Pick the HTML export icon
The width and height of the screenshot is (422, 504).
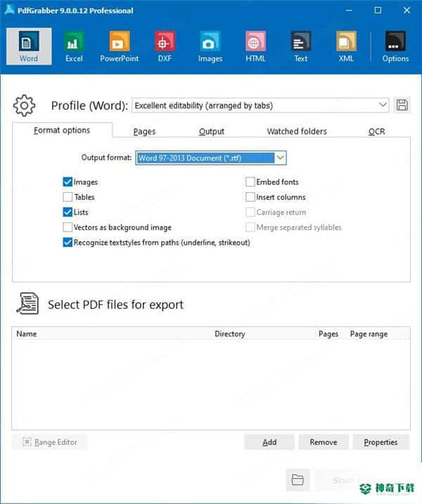tap(255, 46)
